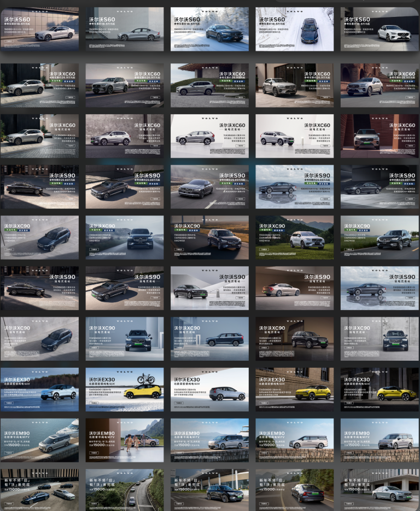Click New Year poster with rear view of grey sedan
The image size is (420, 511).
(x=294, y=490)
